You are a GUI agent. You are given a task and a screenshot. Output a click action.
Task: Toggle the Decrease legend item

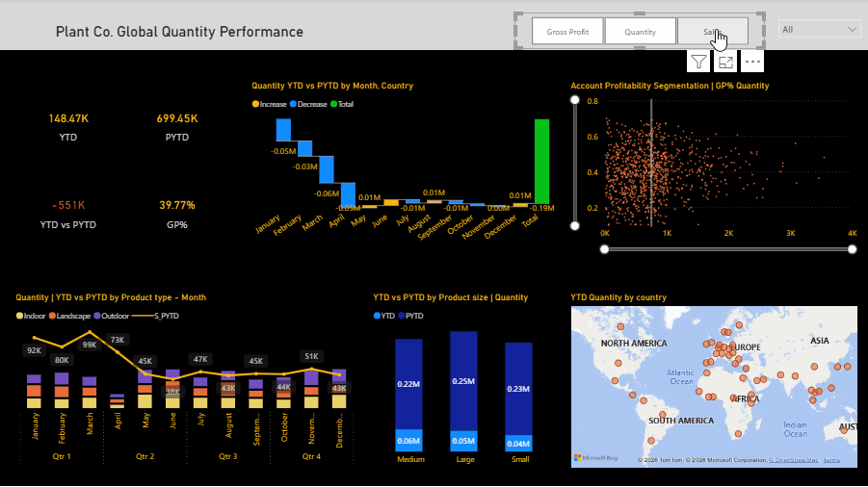308,104
